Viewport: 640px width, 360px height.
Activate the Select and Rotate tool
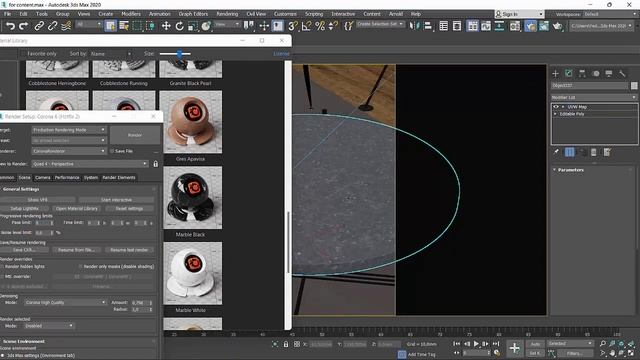pos(179,26)
